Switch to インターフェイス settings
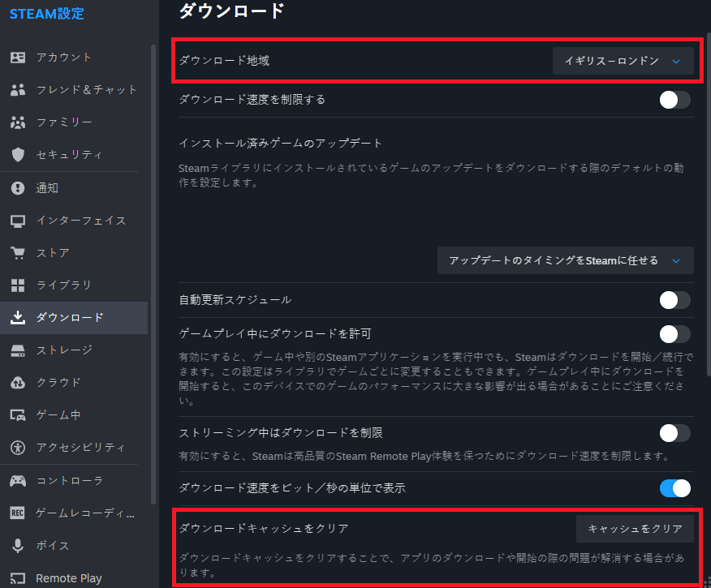The height and width of the screenshot is (588, 711). point(81,221)
